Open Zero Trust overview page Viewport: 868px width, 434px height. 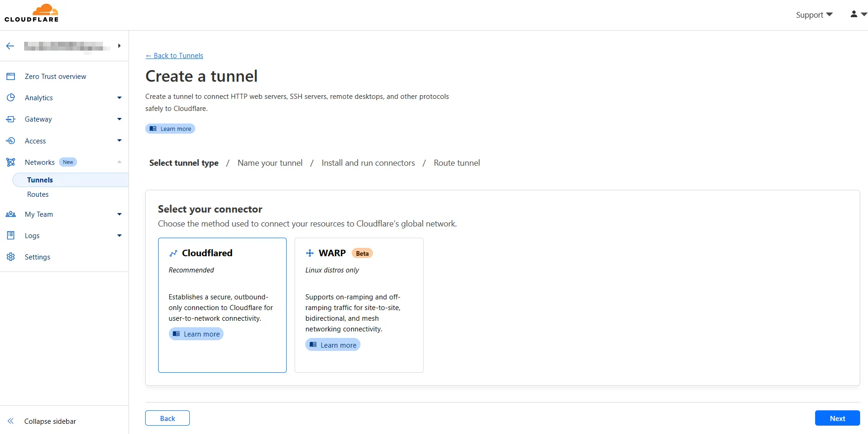56,77
